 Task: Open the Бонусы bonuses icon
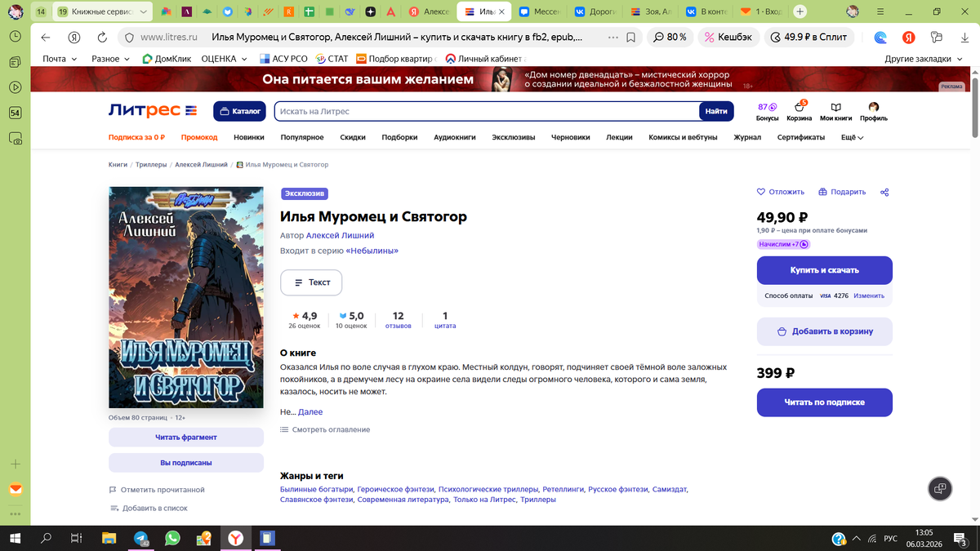767,112
